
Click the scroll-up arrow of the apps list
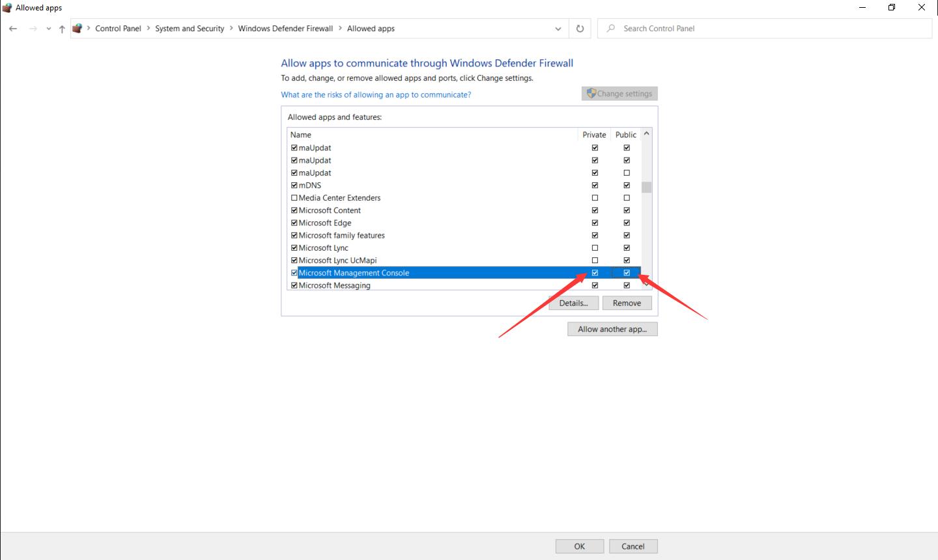tap(646, 133)
